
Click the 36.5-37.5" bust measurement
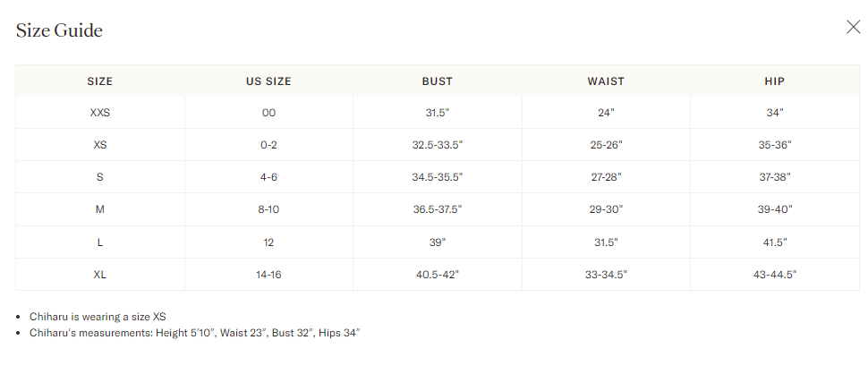(438, 209)
